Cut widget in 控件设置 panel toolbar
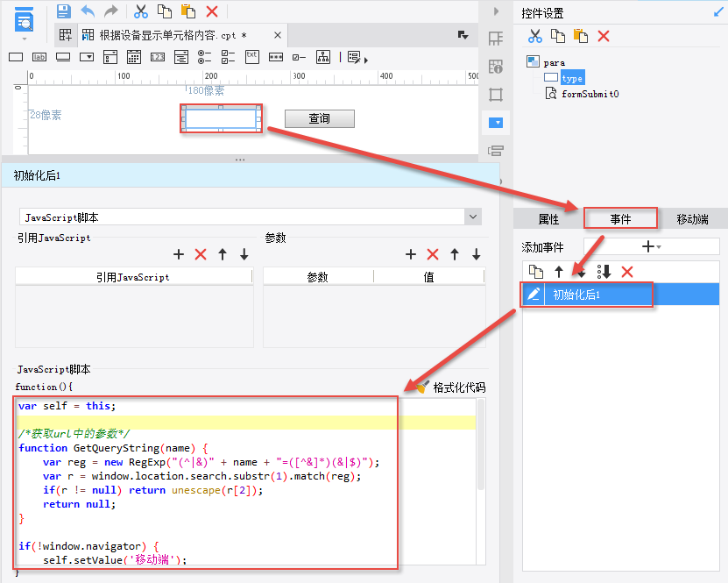 click(x=535, y=36)
